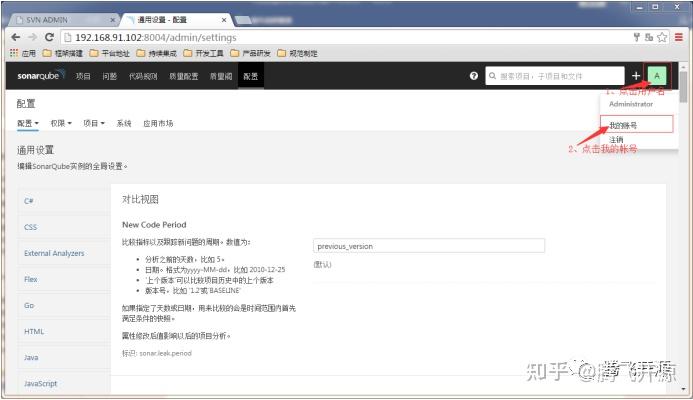
Task: Open the 产品研发 bookmark folder
Action: 250,53
